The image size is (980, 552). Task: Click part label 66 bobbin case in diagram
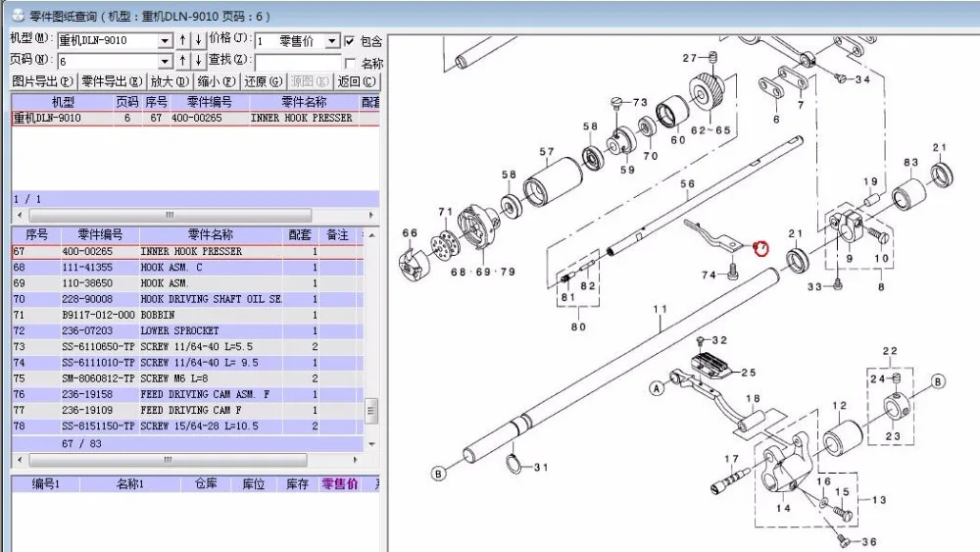(x=410, y=232)
